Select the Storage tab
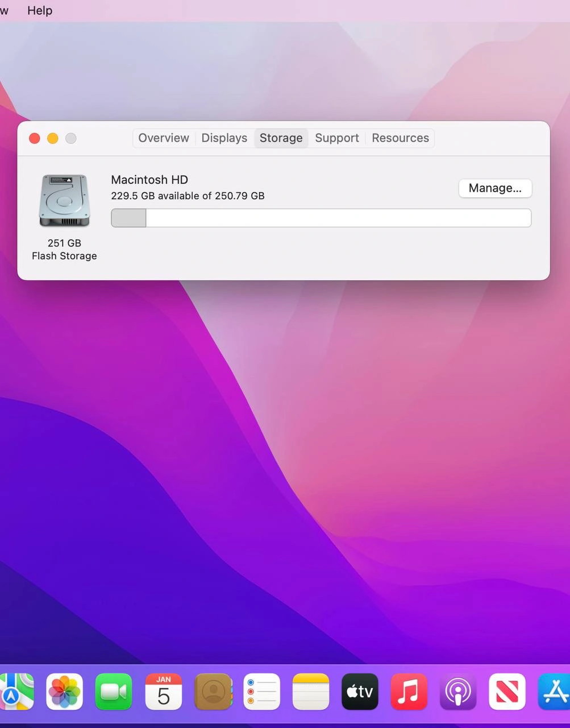The image size is (570, 728). tap(281, 138)
